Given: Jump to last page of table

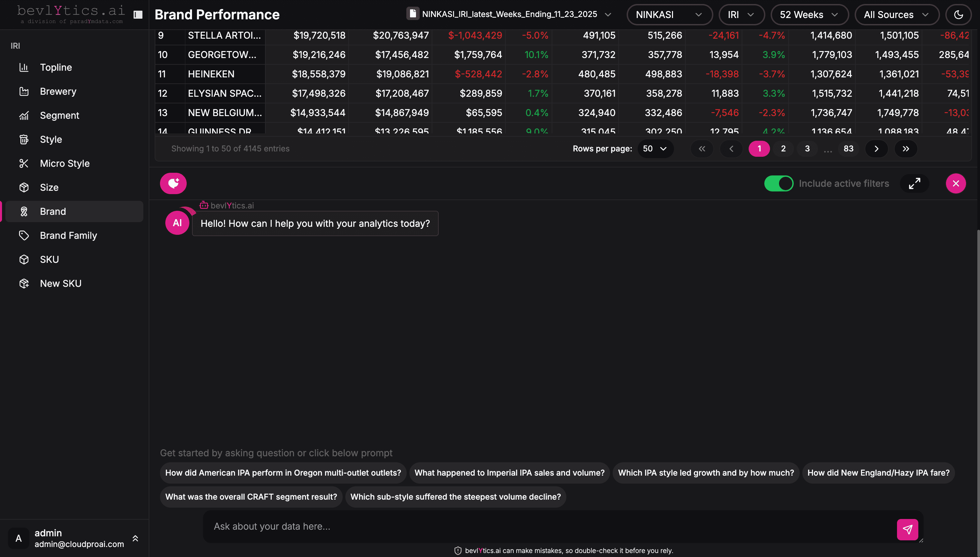Looking at the screenshot, I should click(905, 149).
